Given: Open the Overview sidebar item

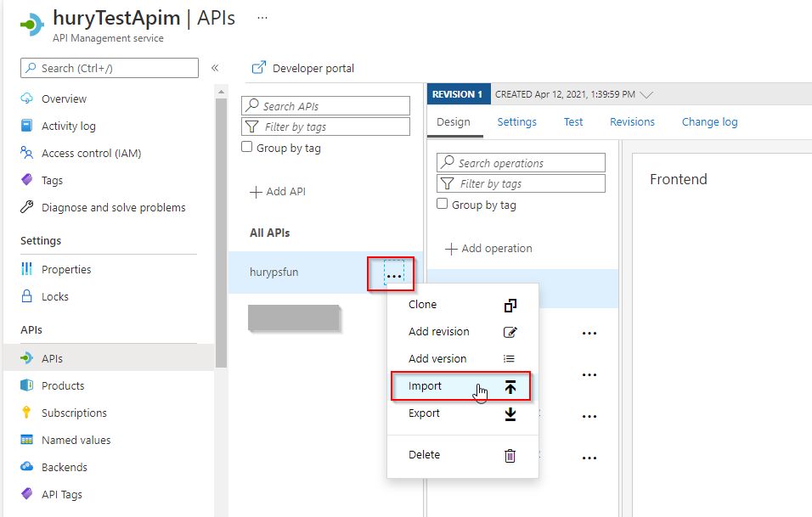Looking at the screenshot, I should pos(64,98).
